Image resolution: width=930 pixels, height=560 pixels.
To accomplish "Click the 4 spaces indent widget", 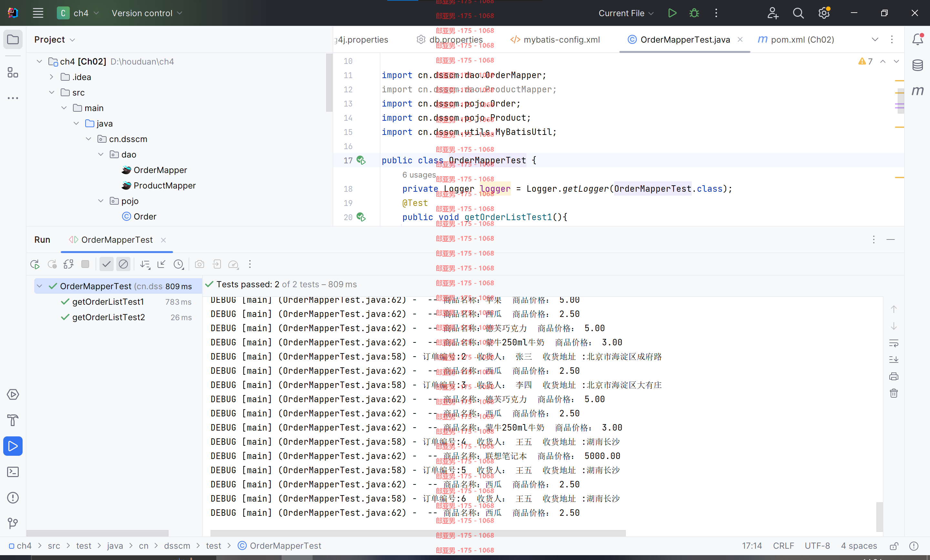I will click(x=859, y=546).
